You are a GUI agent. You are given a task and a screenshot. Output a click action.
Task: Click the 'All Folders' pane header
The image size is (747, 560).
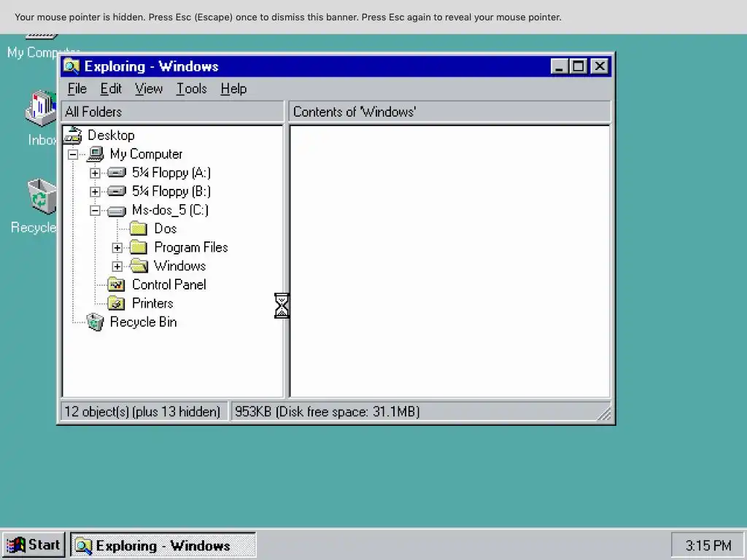[172, 112]
